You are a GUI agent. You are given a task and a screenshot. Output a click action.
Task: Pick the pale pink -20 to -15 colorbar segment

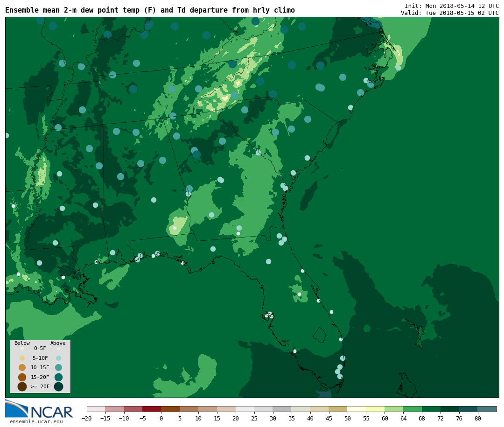point(96,409)
